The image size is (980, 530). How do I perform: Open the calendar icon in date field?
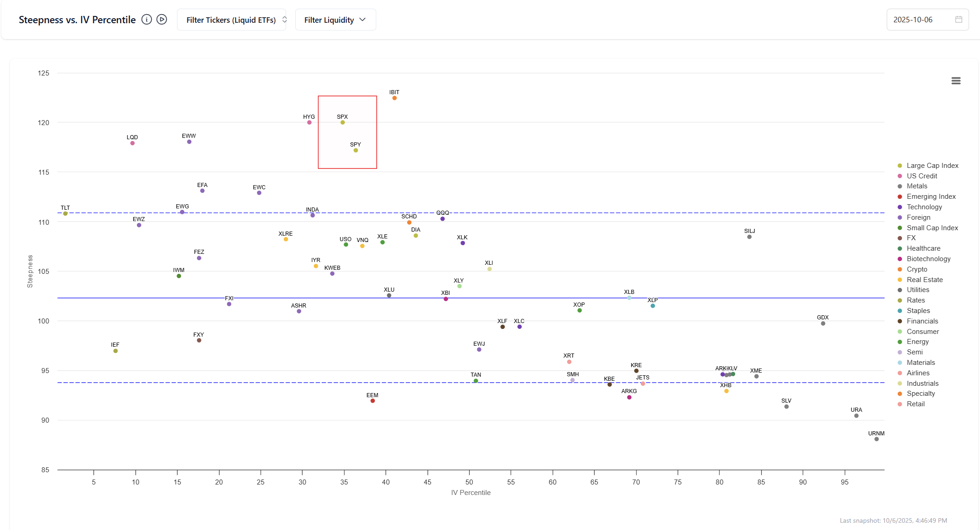click(959, 20)
